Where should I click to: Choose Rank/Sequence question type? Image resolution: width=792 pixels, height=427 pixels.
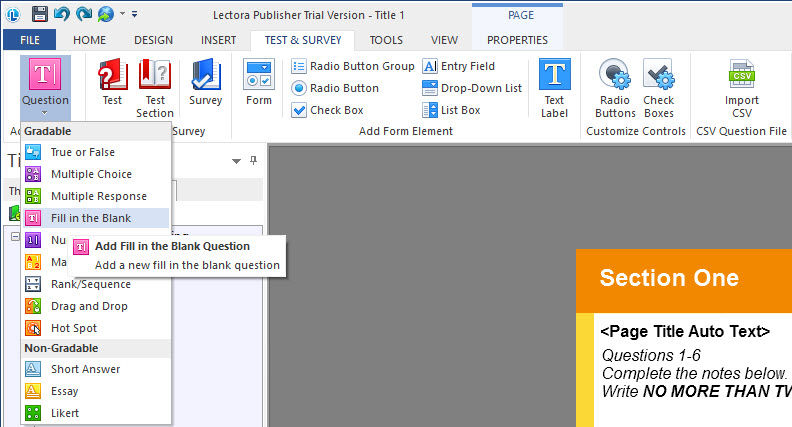(96, 284)
